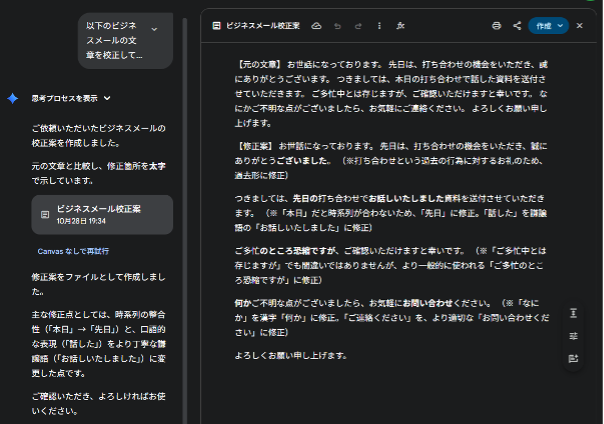The width and height of the screenshot is (604, 424).
Task: Click the change length icon on floating toolbar
Action: pyautogui.click(x=573, y=314)
